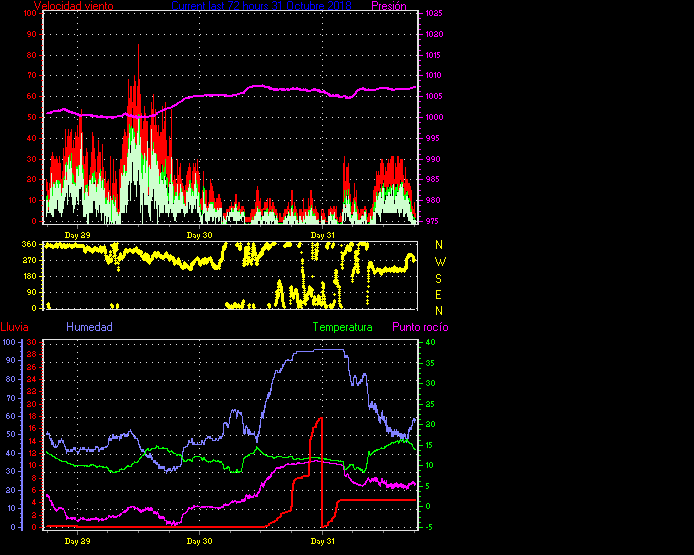
Task: Click the "990" pressure axis value
Action: point(433,159)
